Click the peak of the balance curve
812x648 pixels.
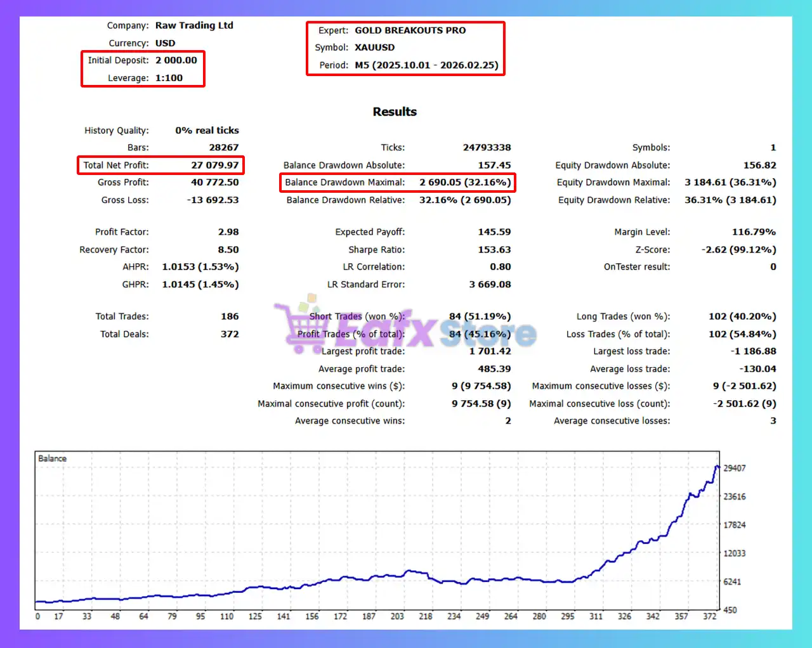click(717, 467)
